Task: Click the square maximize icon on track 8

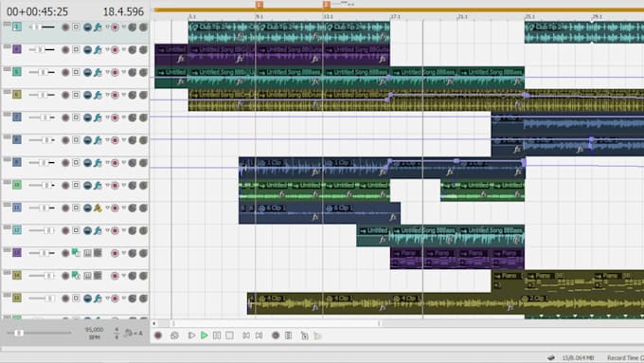Action: pyautogui.click(x=76, y=139)
